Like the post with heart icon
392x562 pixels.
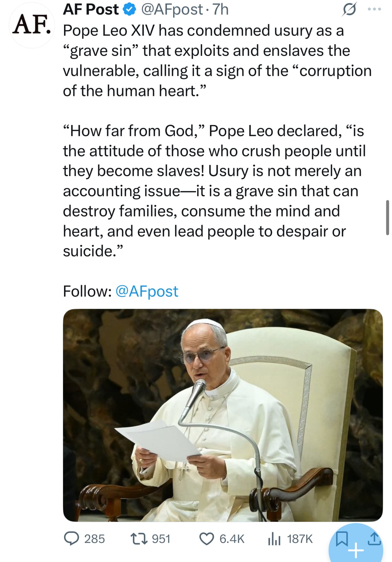[x=206, y=538]
